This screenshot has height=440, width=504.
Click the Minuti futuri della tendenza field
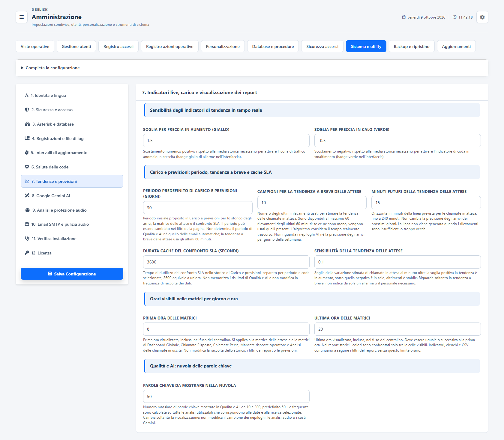click(426, 203)
